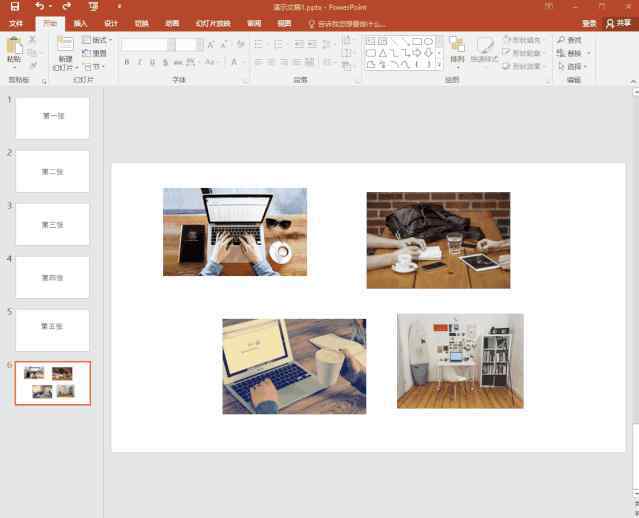Image resolution: width=639 pixels, height=518 pixels.
Task: Start slideshow from beginning icon in title bar
Action: 93,7
